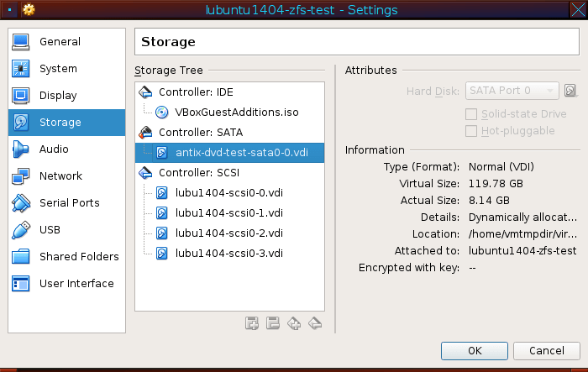Select Controller: SATA in the tree

[x=229, y=133]
